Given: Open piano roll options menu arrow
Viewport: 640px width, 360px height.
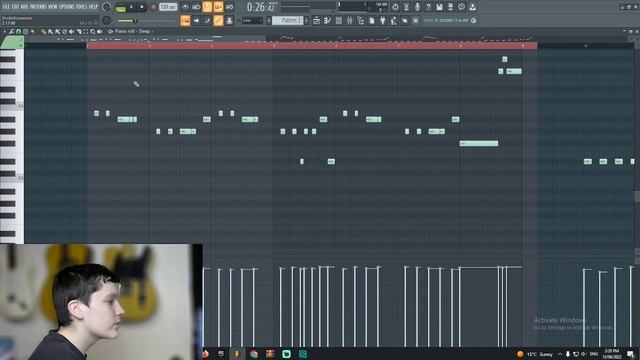Looking at the screenshot, I should [x=4, y=31].
